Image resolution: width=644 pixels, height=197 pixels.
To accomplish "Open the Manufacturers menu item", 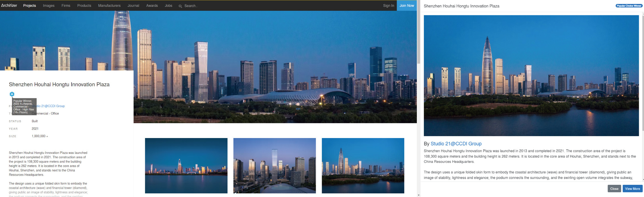I will point(109,5).
